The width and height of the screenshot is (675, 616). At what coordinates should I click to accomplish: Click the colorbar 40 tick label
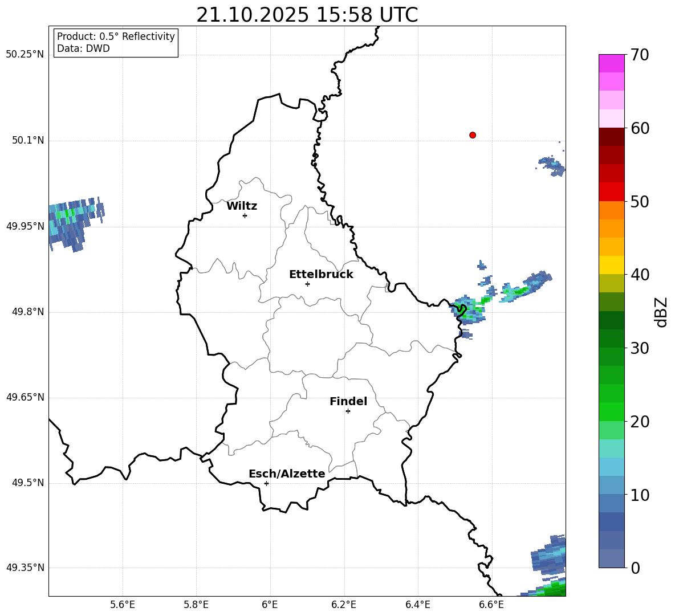(x=640, y=275)
